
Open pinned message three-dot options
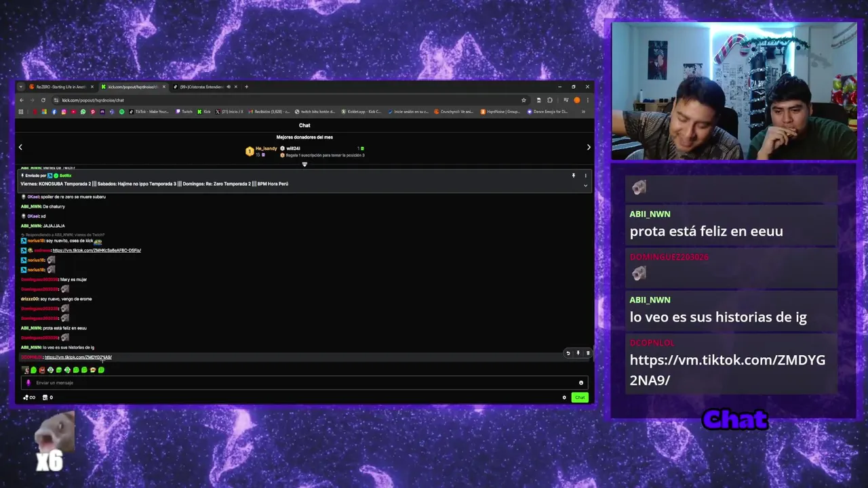pos(586,176)
